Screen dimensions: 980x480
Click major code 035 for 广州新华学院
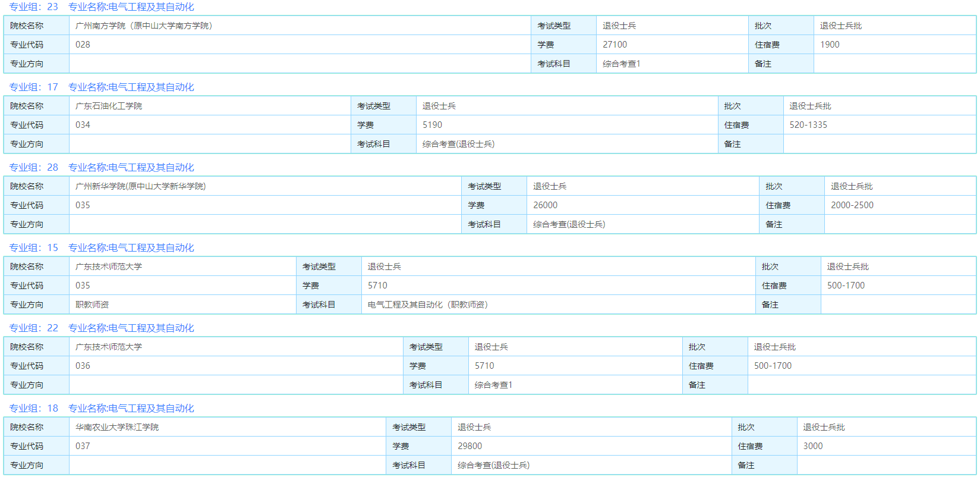[83, 205]
